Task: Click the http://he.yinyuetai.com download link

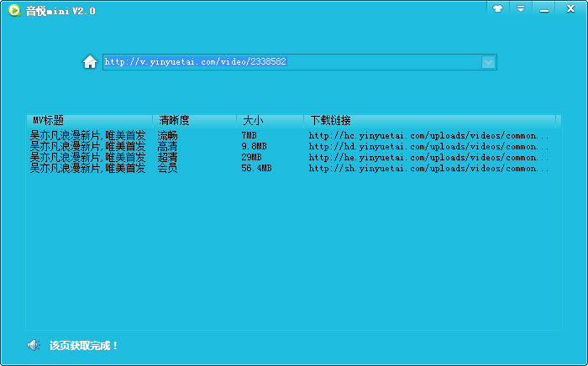Action: [x=428, y=157]
